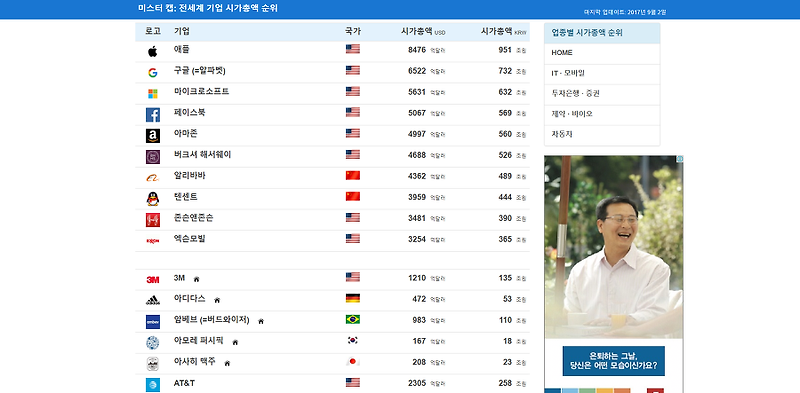The height and width of the screenshot is (393, 800).
Task: Click AT&T's 2305 USD market cap value
Action: point(417,383)
